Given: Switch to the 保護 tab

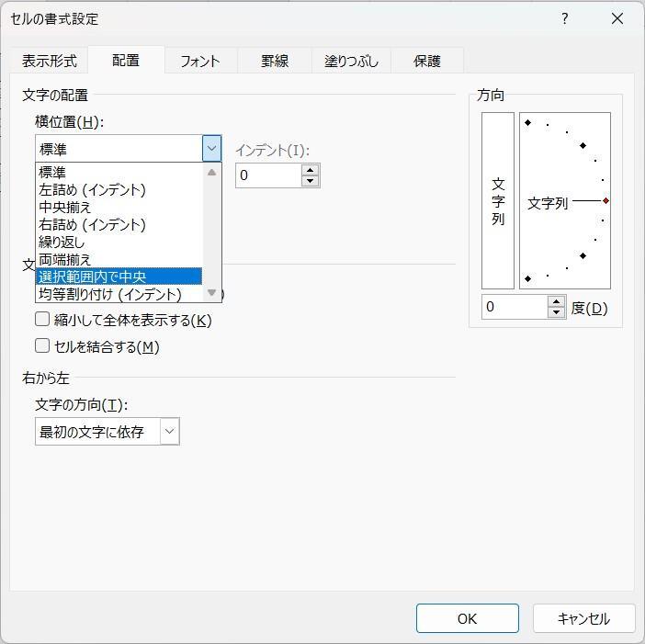Looking at the screenshot, I should 427,61.
